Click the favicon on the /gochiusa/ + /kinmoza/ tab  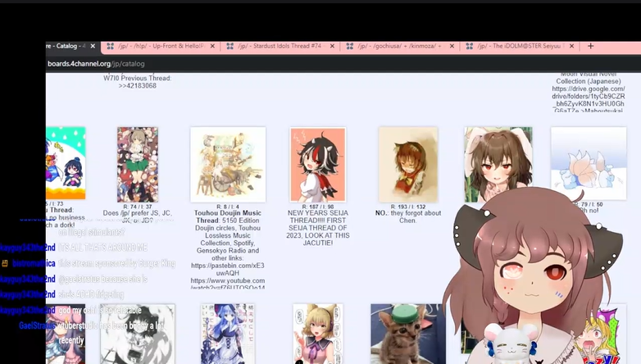click(x=350, y=47)
